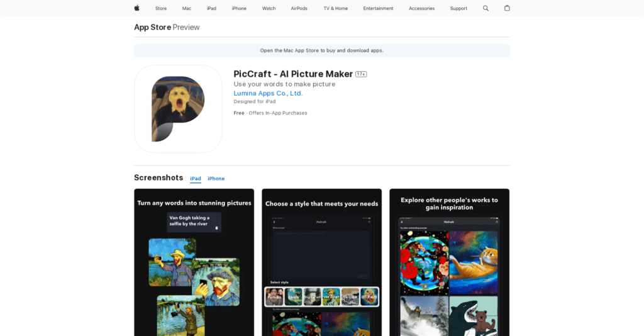644x336 pixels.
Task: Open the Support menu
Action: (458, 8)
